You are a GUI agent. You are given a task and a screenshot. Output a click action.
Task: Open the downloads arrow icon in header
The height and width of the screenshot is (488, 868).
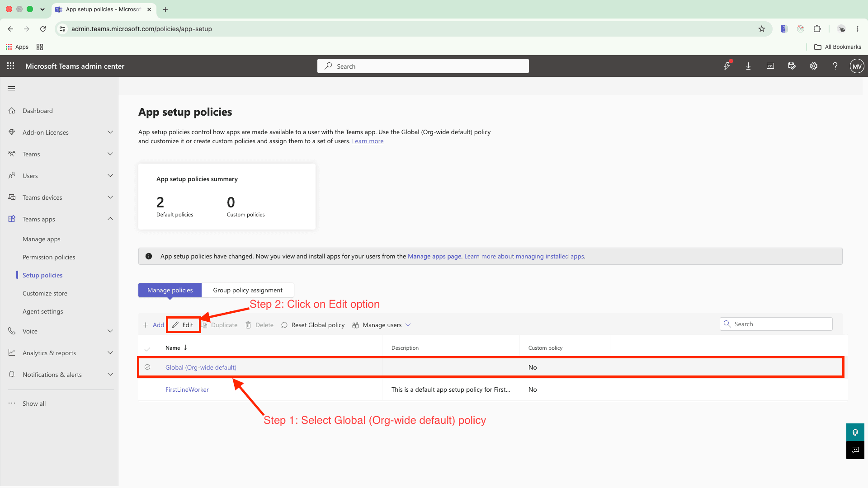click(x=748, y=66)
